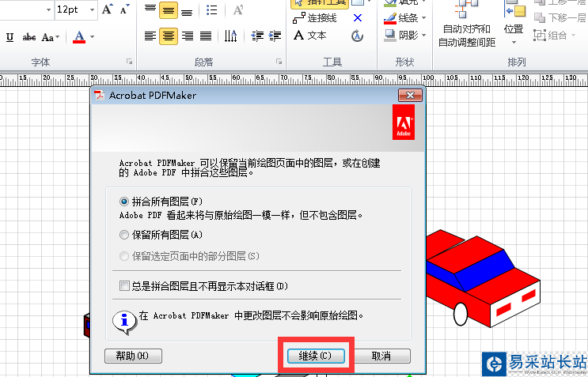Click the 组合 group icon
Screen dimensions: 588x377
point(540,36)
